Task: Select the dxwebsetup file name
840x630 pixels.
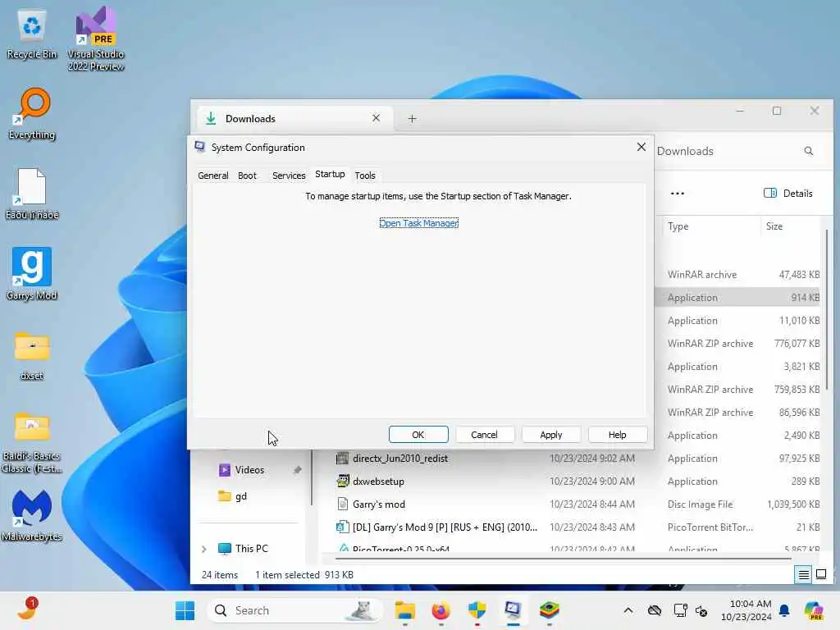Action: click(378, 481)
